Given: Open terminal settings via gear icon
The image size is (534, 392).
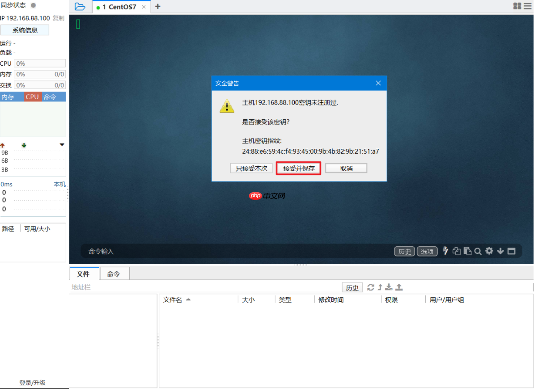Looking at the screenshot, I should coord(489,251).
